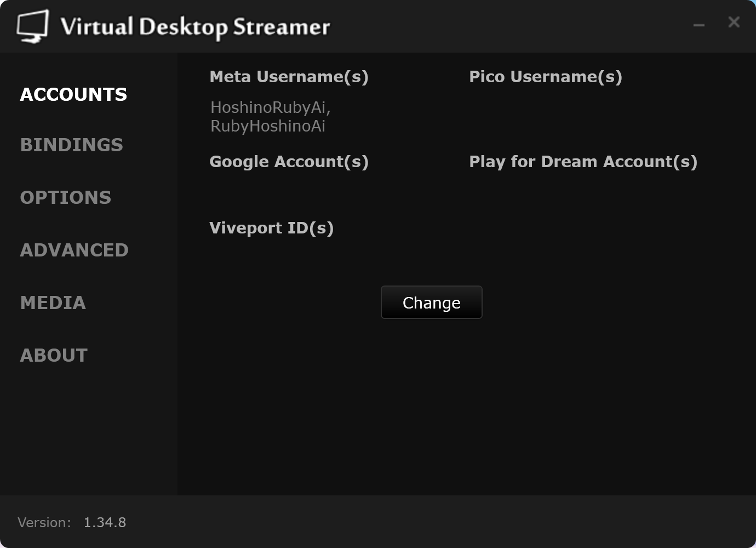Click the Virtual Desktop Streamer title text
The width and height of the screenshot is (756, 548).
point(195,27)
